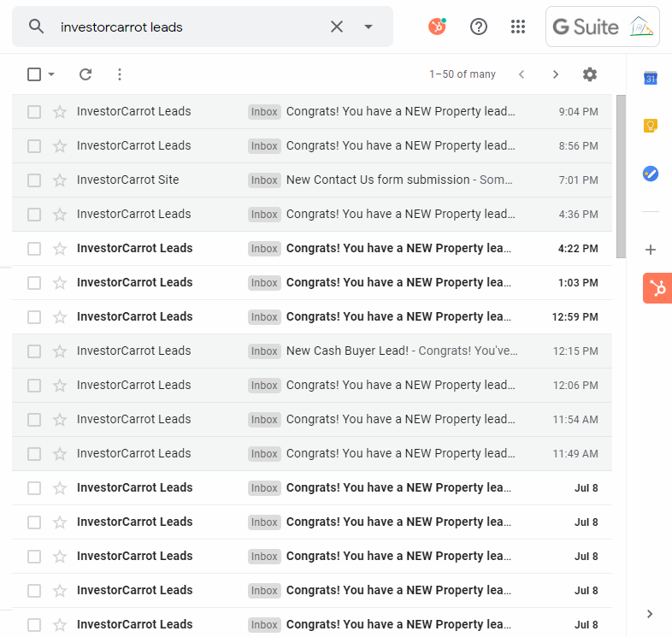Open Google Tasks side panel

point(650,174)
